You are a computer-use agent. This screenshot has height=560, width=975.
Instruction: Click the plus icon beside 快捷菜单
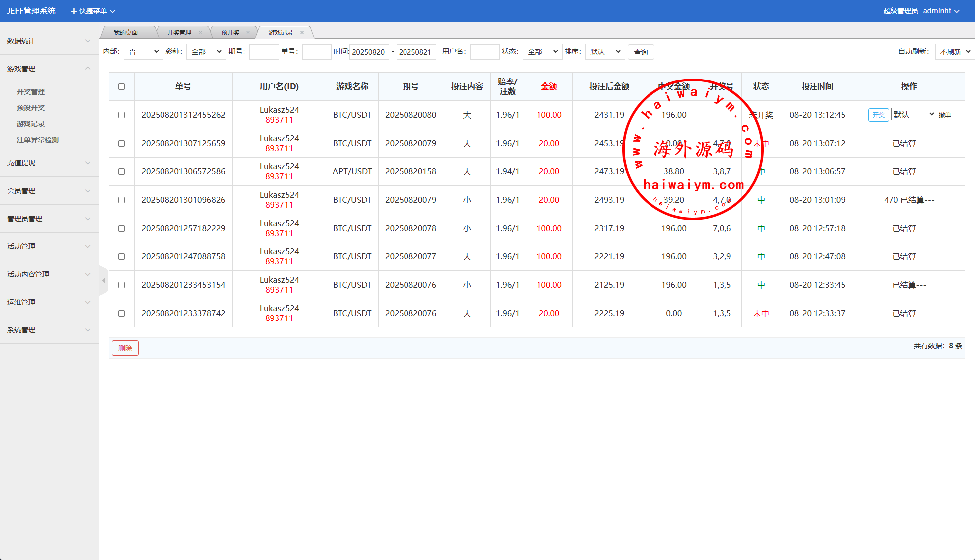74,11
